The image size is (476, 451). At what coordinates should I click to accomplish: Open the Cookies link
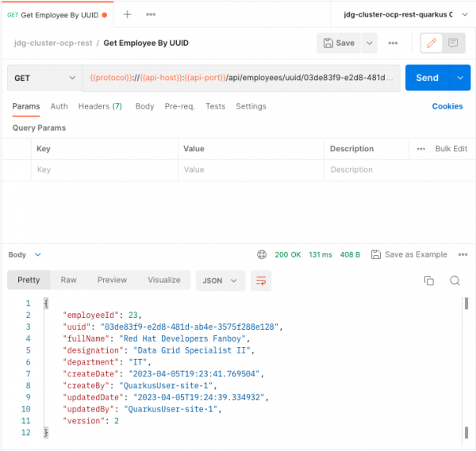[447, 106]
